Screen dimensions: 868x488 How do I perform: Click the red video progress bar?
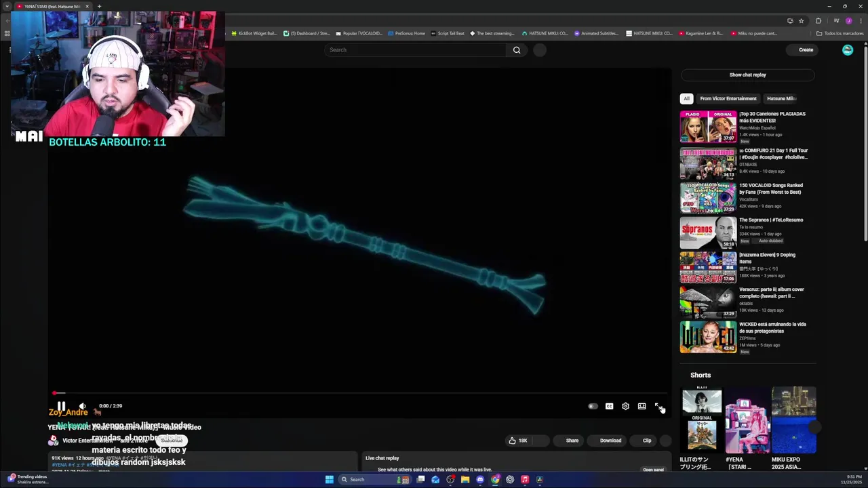point(359,393)
